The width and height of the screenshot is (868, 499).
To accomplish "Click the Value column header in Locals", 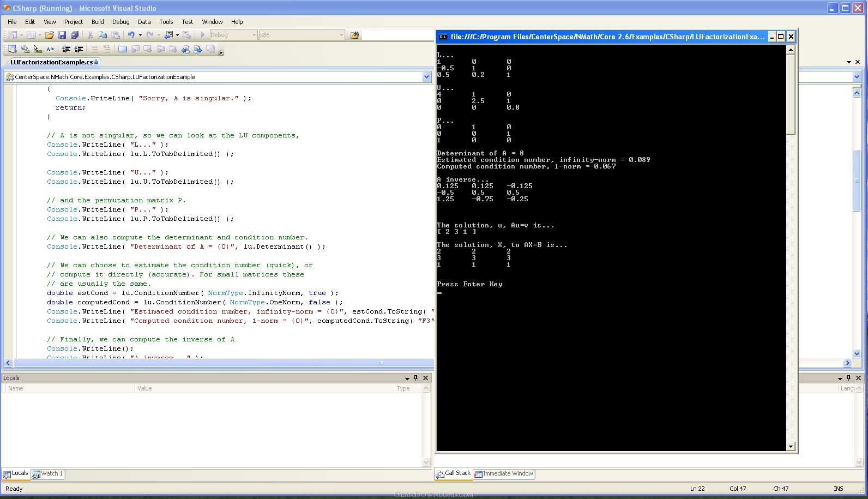I will tap(264, 388).
